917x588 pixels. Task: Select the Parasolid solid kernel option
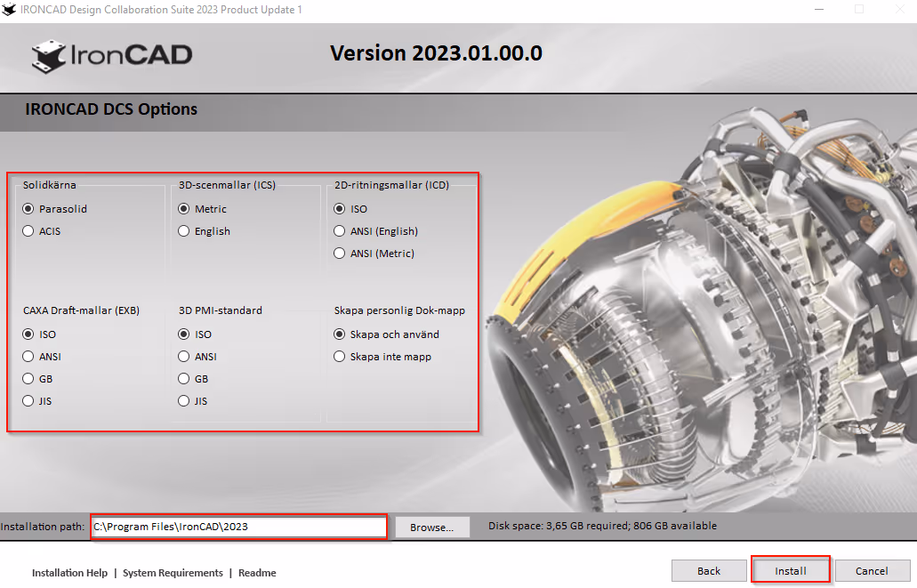[54, 209]
